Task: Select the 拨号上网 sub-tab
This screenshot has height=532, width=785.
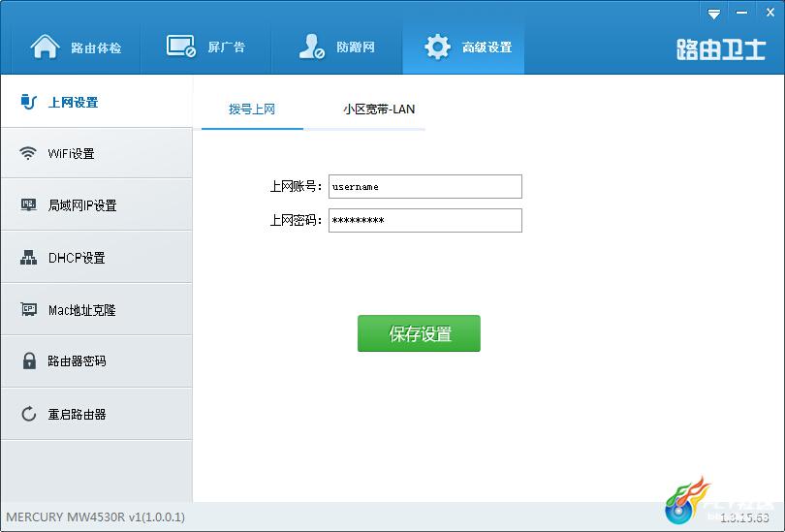Action: click(x=252, y=110)
